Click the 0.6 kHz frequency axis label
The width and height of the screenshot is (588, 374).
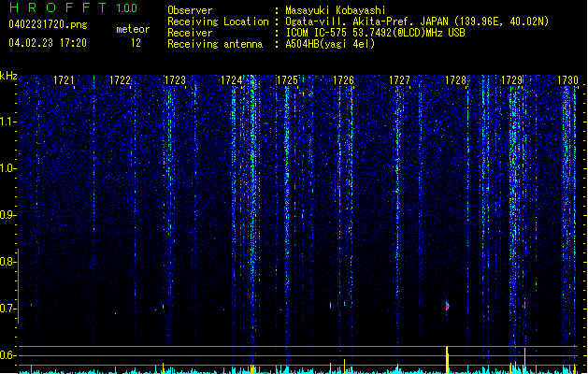click(7, 355)
